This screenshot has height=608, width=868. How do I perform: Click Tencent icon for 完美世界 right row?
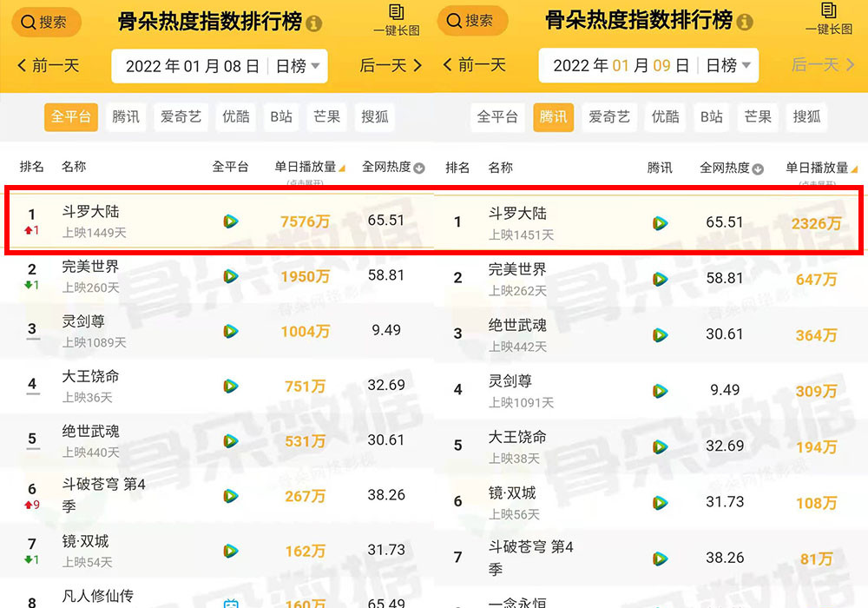[660, 279]
